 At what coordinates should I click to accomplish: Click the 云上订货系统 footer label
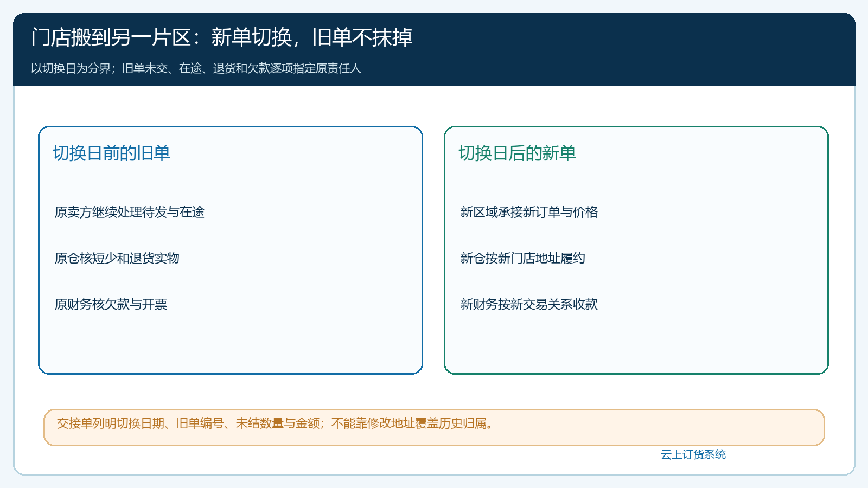coord(693,454)
